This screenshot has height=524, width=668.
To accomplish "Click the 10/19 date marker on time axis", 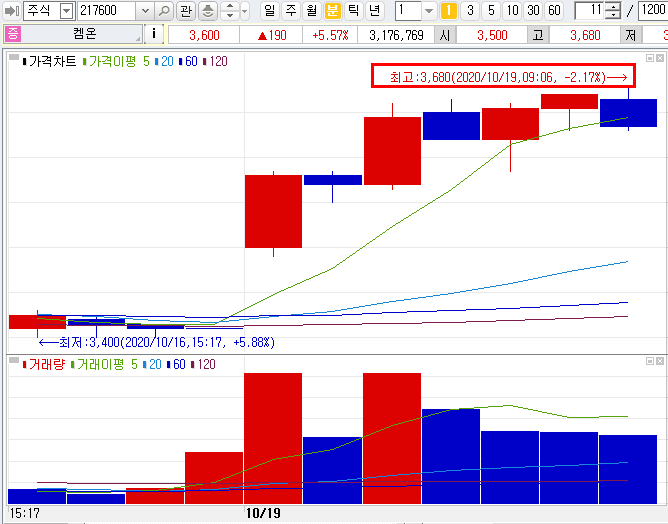I will point(263,513).
